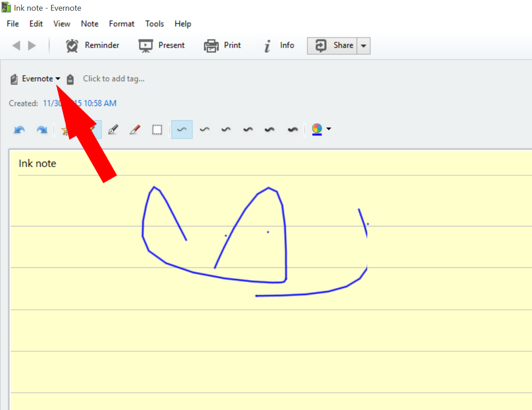Click the Print printer icon

pyautogui.click(x=211, y=45)
